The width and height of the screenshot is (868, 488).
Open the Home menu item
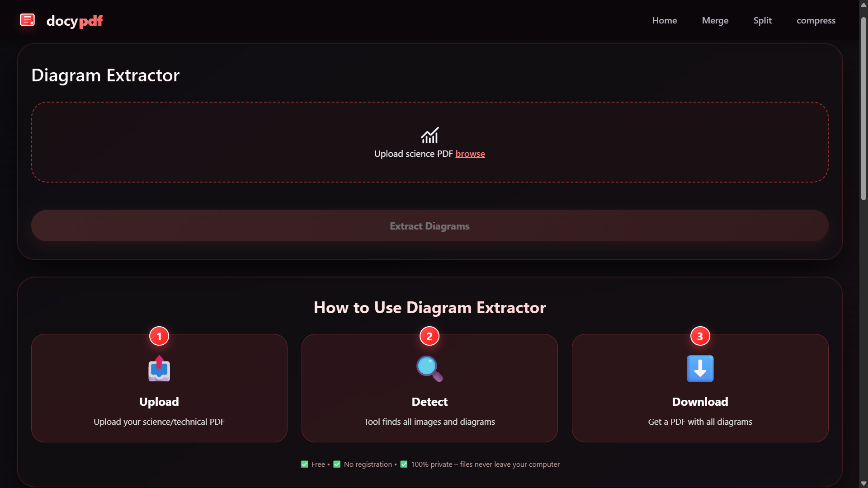click(664, 20)
